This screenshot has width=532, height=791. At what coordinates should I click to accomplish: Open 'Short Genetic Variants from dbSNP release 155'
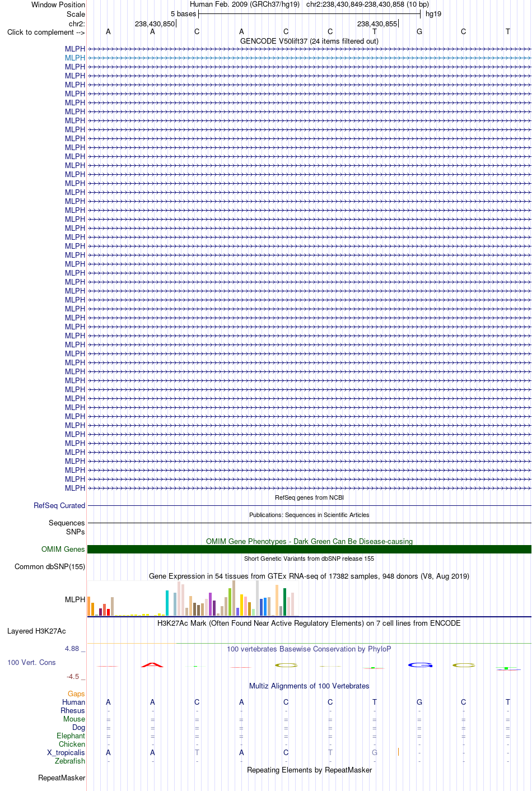click(309, 559)
